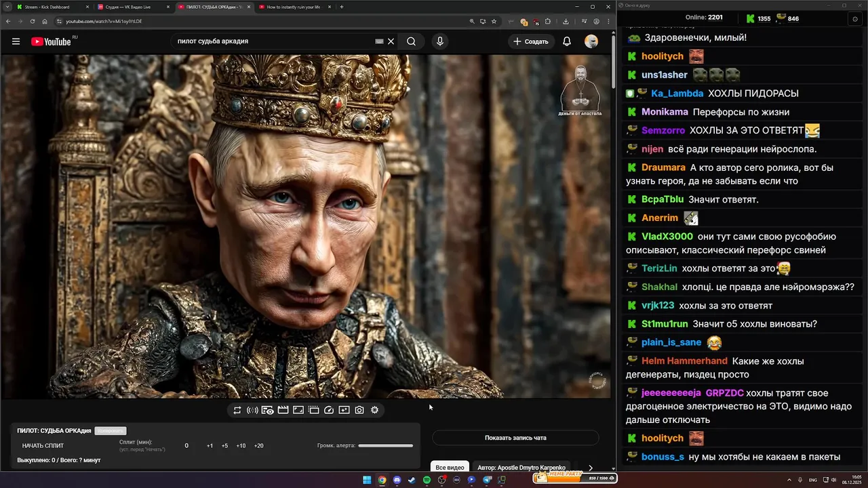The width and height of the screenshot is (868, 488).
Task: Bookmark this page with the star icon
Action: point(494,21)
